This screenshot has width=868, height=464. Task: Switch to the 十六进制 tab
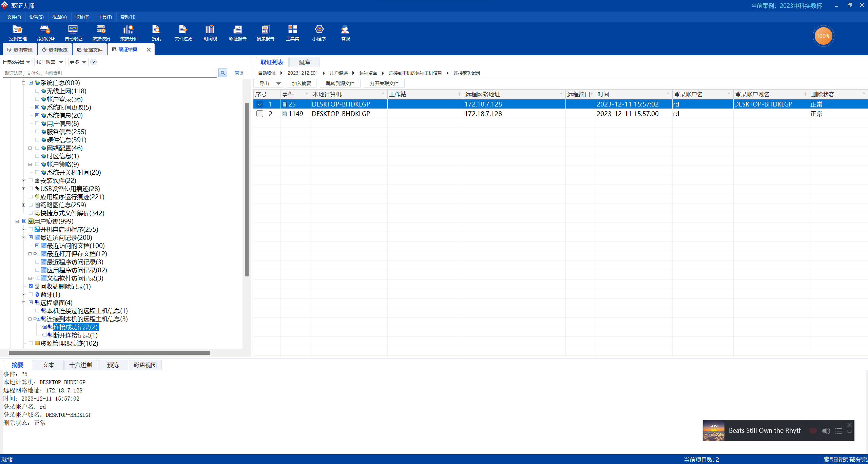tap(80, 365)
